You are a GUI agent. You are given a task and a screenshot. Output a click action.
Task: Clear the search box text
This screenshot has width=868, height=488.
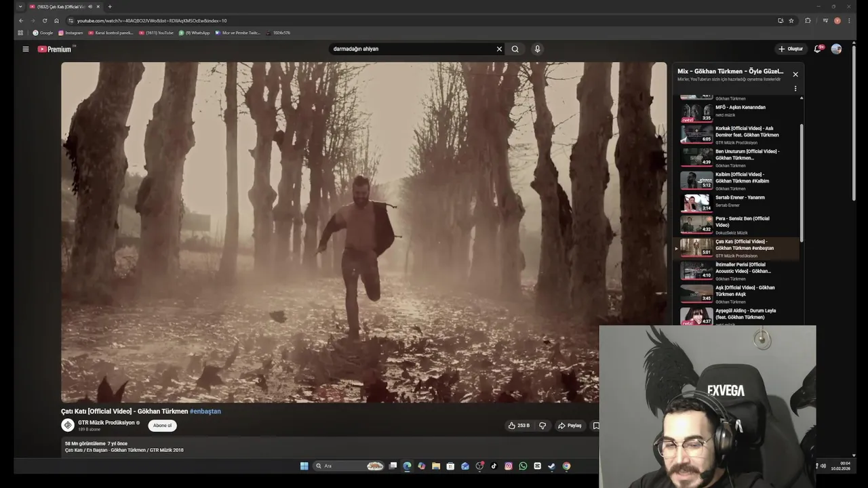point(499,49)
